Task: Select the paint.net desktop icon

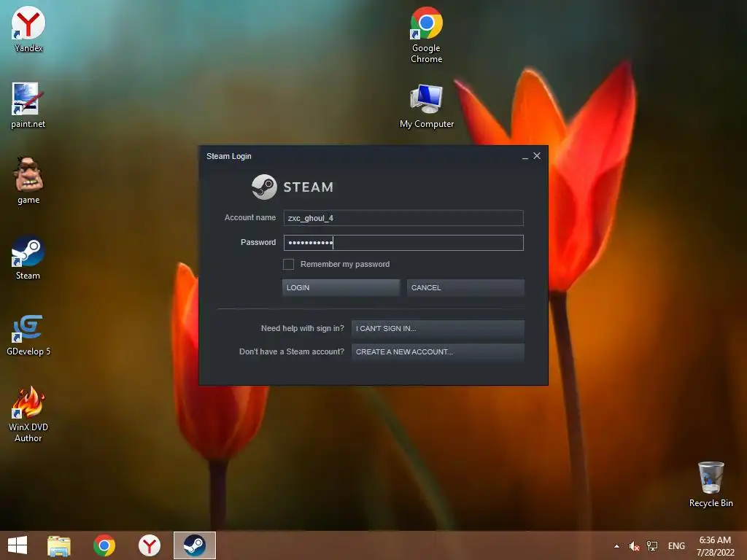Action: tap(28, 106)
